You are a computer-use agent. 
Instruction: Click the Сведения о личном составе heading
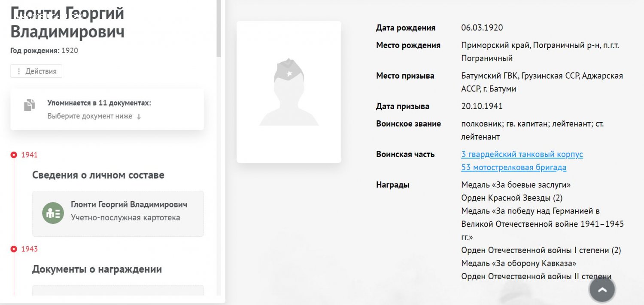[x=98, y=175]
